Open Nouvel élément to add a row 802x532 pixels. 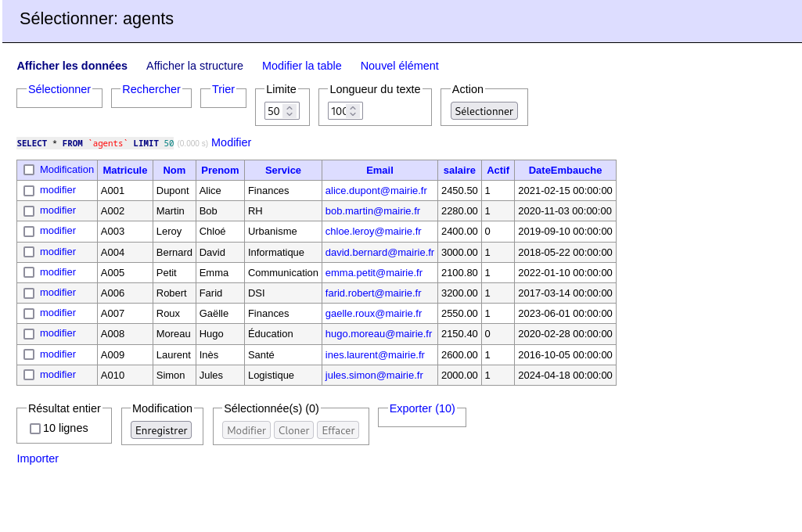click(x=399, y=66)
